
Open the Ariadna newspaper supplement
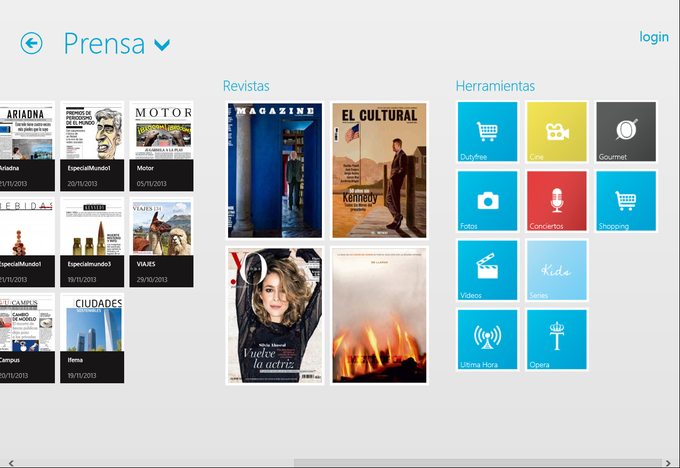27,147
